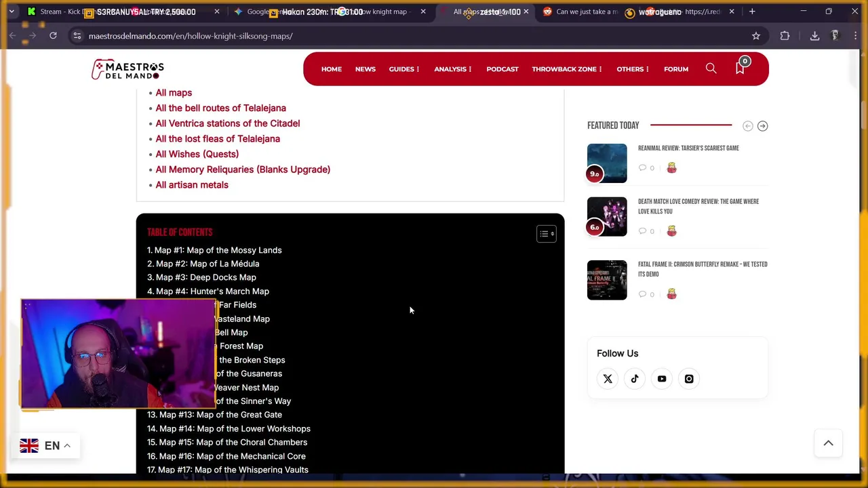
Task: Open 'All Memory Reliquaries (Blanks Upgrade)' link
Action: tap(243, 169)
